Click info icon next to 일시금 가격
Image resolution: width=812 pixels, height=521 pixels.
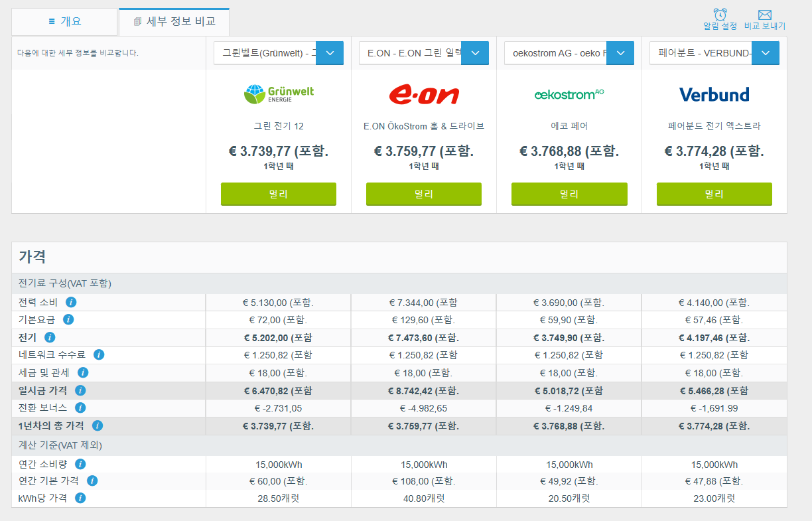point(80,390)
